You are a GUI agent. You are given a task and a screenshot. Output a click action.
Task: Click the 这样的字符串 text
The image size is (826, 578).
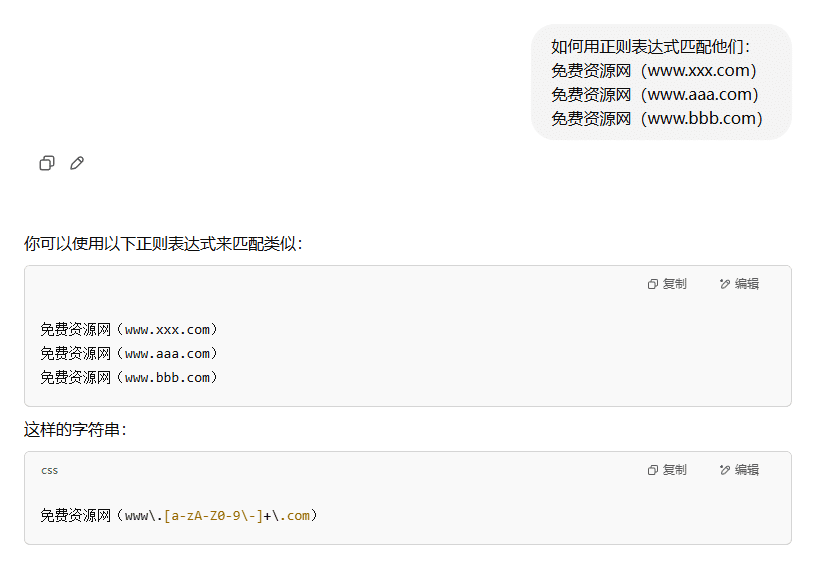click(x=75, y=430)
